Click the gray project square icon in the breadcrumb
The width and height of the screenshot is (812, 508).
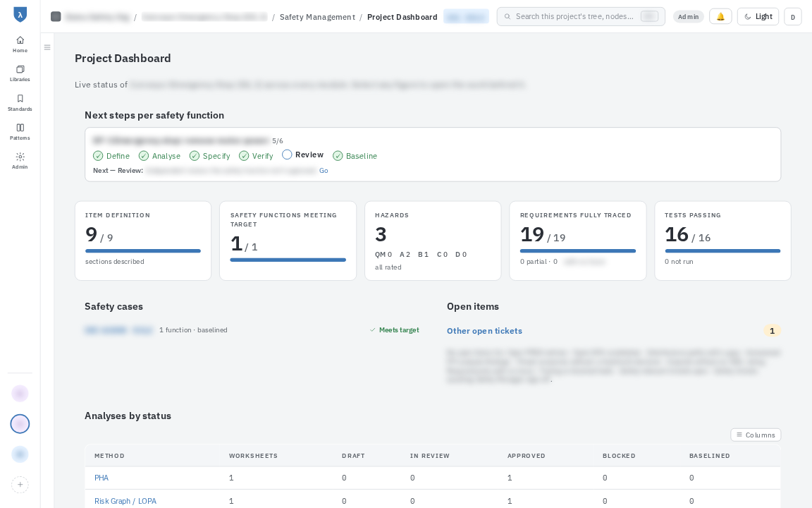[x=56, y=17]
